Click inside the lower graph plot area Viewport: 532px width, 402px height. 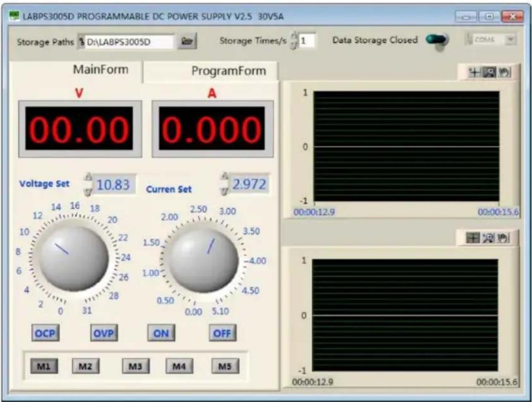coord(405,315)
